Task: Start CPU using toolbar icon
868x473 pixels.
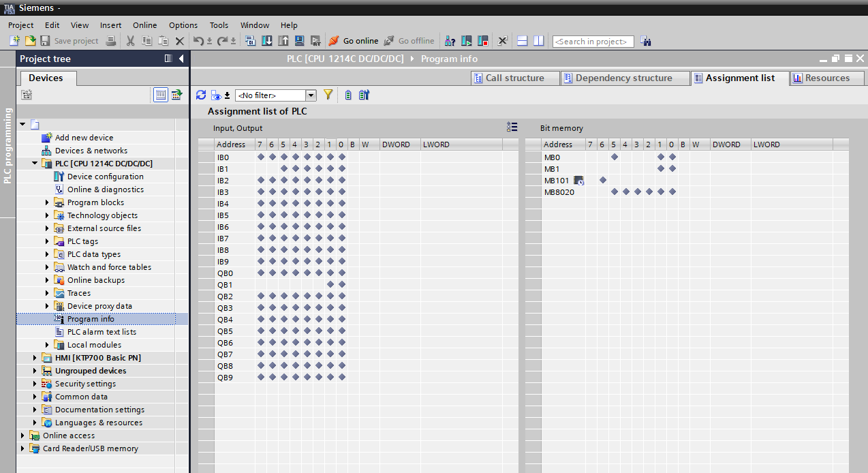Action: (x=467, y=41)
